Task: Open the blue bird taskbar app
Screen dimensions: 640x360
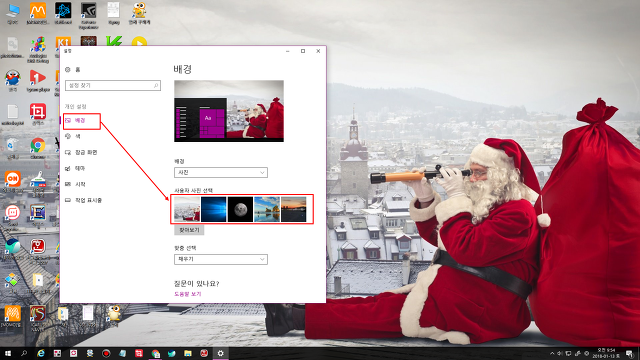Action: (171, 353)
